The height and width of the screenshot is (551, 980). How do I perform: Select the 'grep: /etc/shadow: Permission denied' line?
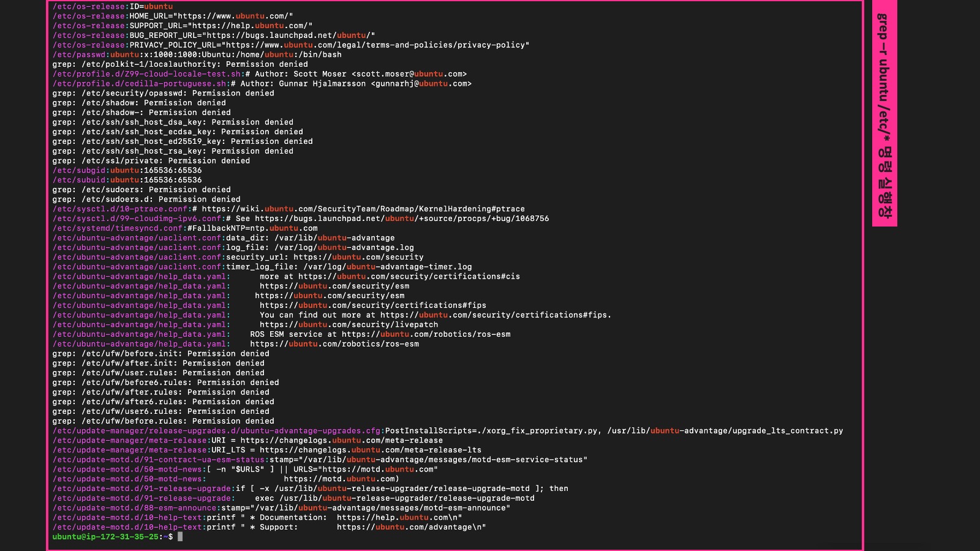pyautogui.click(x=139, y=103)
